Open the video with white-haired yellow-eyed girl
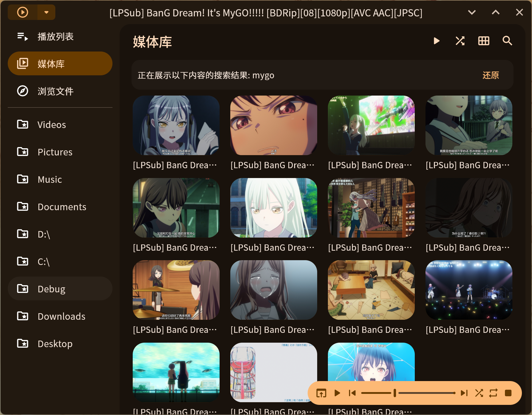The image size is (532, 415). (274, 208)
